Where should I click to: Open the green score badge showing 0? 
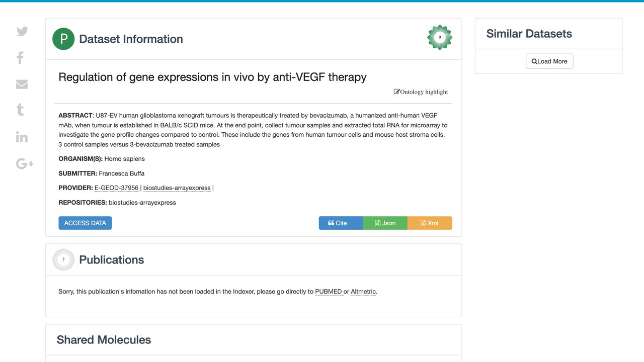click(440, 37)
